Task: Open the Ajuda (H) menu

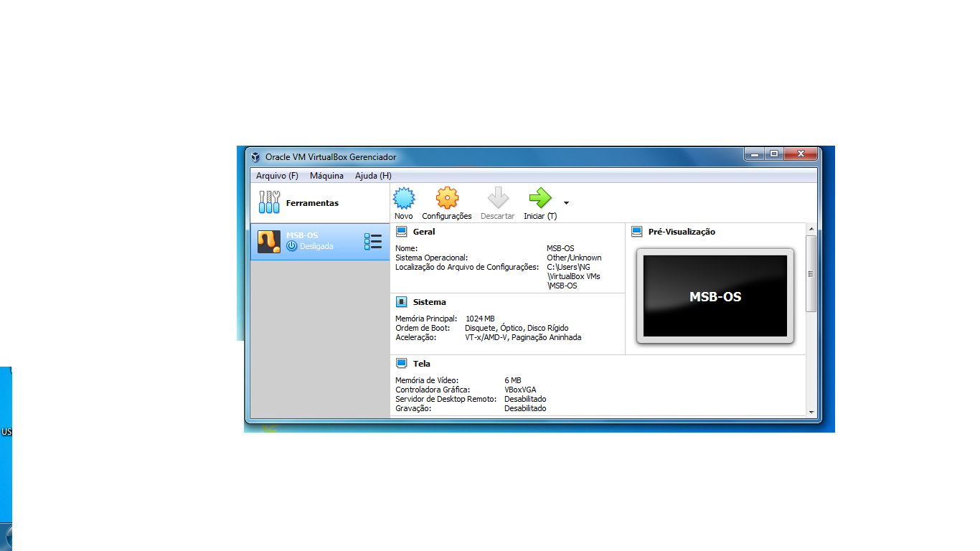Action: 373,176
